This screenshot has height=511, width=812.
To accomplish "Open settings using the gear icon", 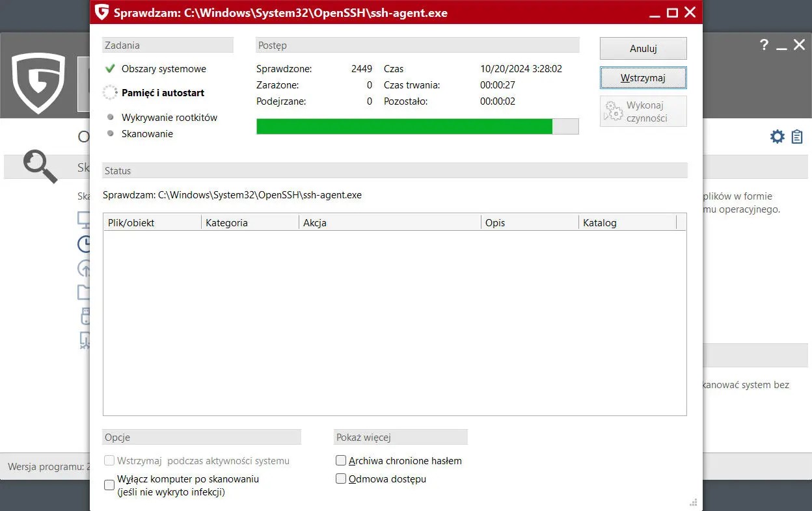I will coord(777,137).
